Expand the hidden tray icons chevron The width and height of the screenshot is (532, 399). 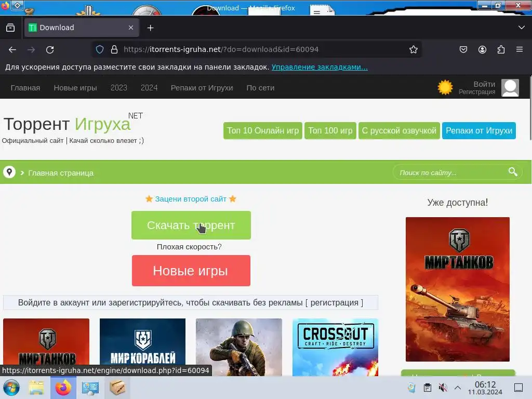tap(458, 388)
